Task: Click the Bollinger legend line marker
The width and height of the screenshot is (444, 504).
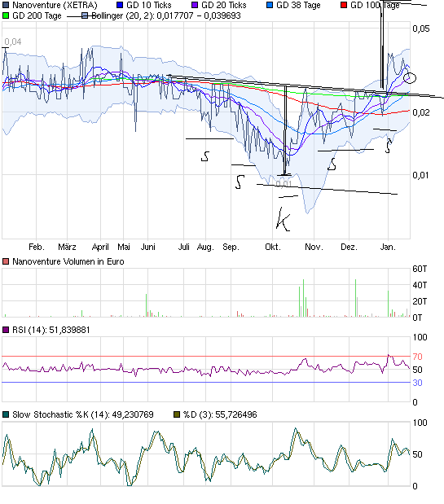Action: click(85, 15)
